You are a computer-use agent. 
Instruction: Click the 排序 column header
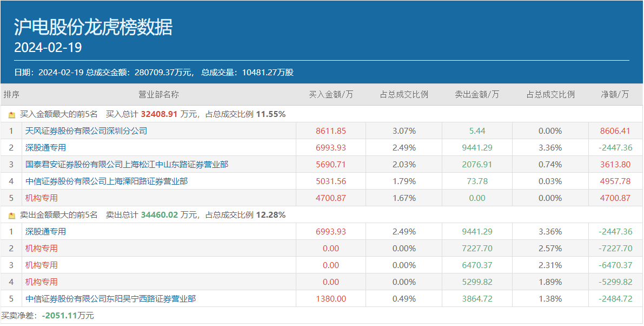tap(11, 95)
